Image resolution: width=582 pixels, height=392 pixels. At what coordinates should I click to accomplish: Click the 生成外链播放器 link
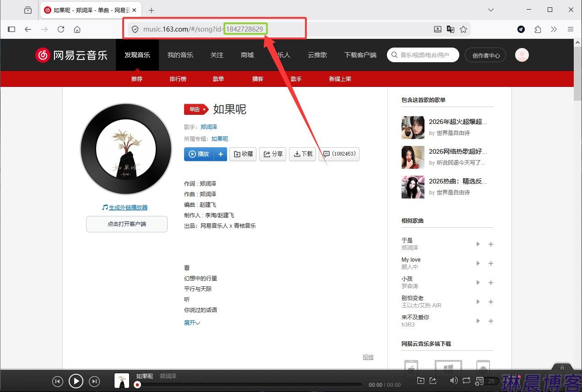pyautogui.click(x=127, y=207)
